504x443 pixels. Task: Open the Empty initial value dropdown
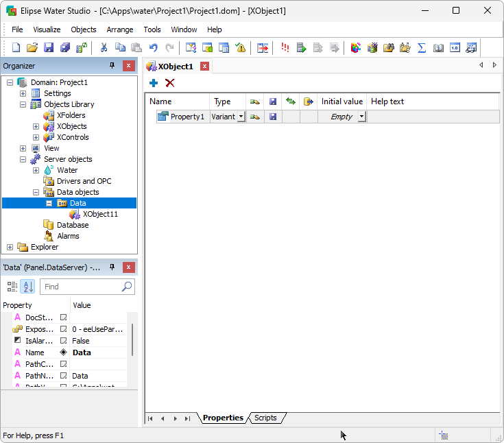[x=361, y=117]
